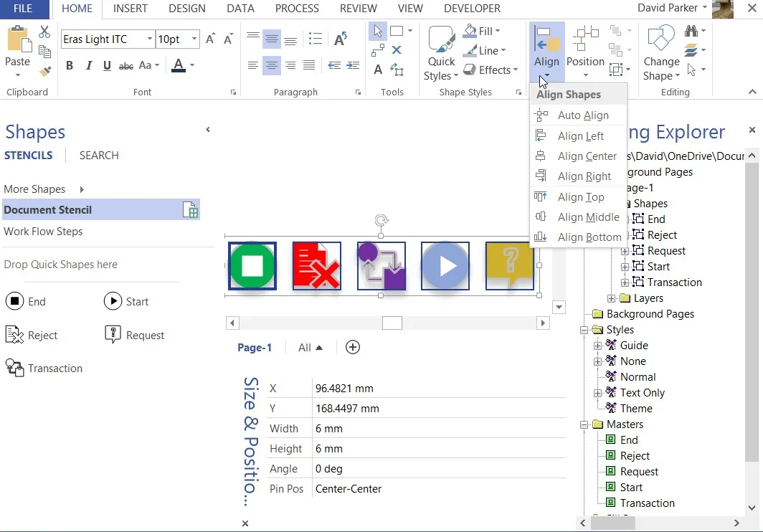The height and width of the screenshot is (532, 763).
Task: Click the Decrease Indent icon
Action: pyautogui.click(x=334, y=65)
